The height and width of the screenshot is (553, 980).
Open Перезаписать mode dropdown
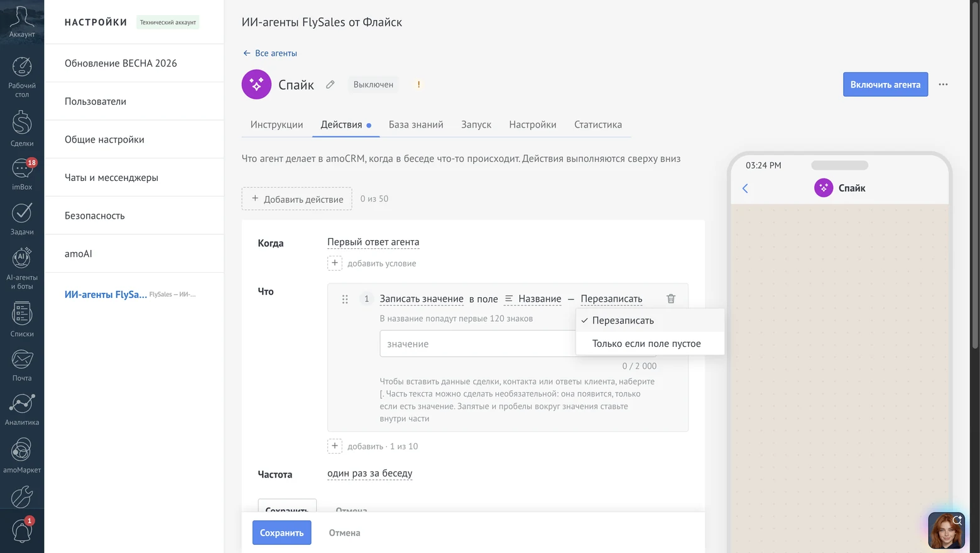[611, 298]
